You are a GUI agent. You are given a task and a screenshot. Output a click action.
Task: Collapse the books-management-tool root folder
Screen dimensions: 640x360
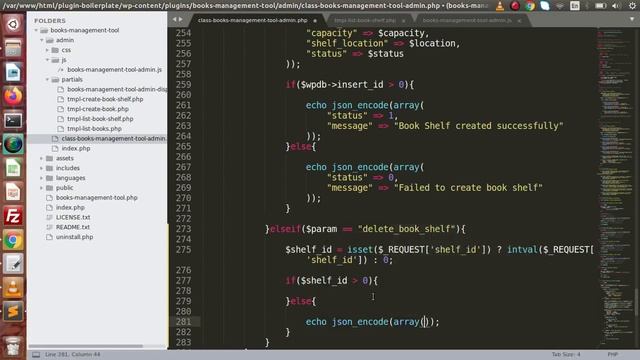point(36,30)
